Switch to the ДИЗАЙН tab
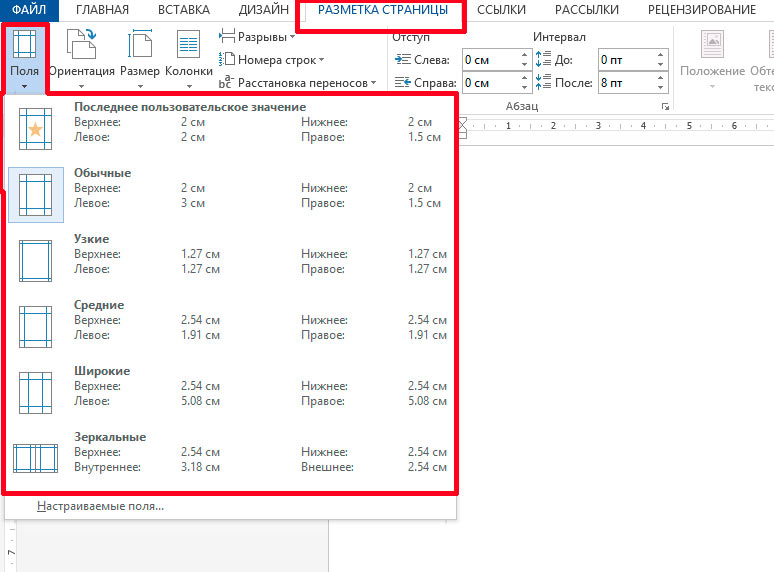The width and height of the screenshot is (774, 572). [264, 10]
